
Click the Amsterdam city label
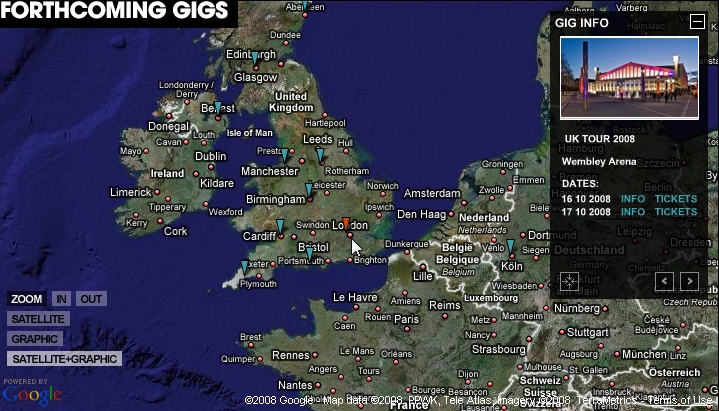tap(432, 194)
